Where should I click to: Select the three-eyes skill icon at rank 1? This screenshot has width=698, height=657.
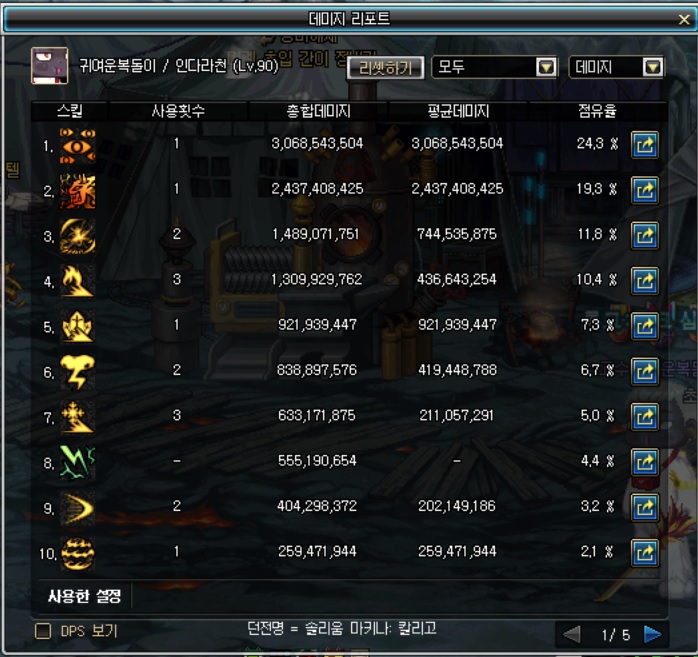point(77,146)
